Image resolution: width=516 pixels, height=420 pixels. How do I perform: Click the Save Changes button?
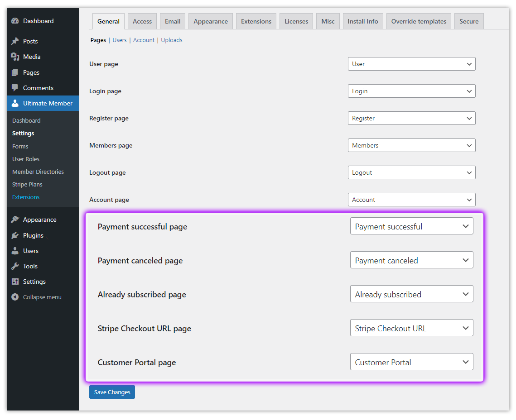click(112, 392)
